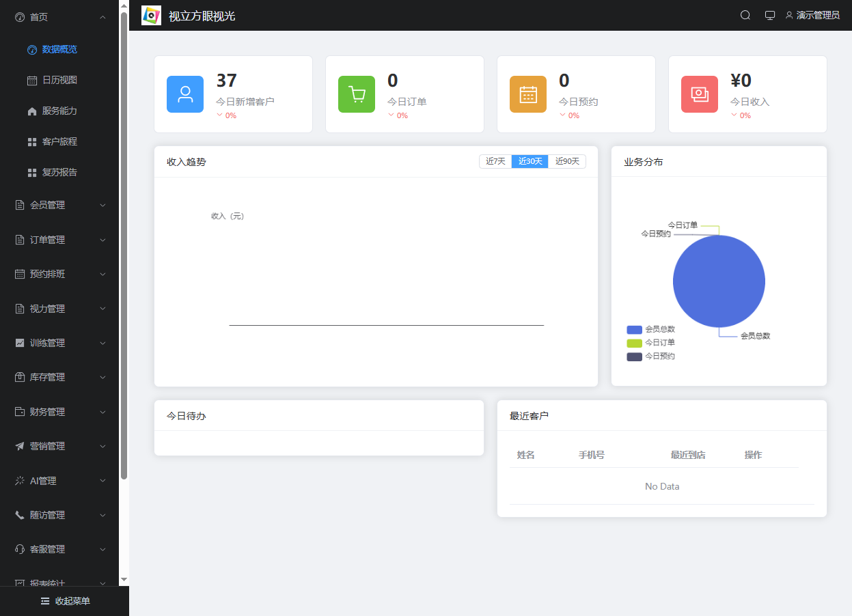
Task: Open the 演示管理员 user menu
Action: [812, 15]
